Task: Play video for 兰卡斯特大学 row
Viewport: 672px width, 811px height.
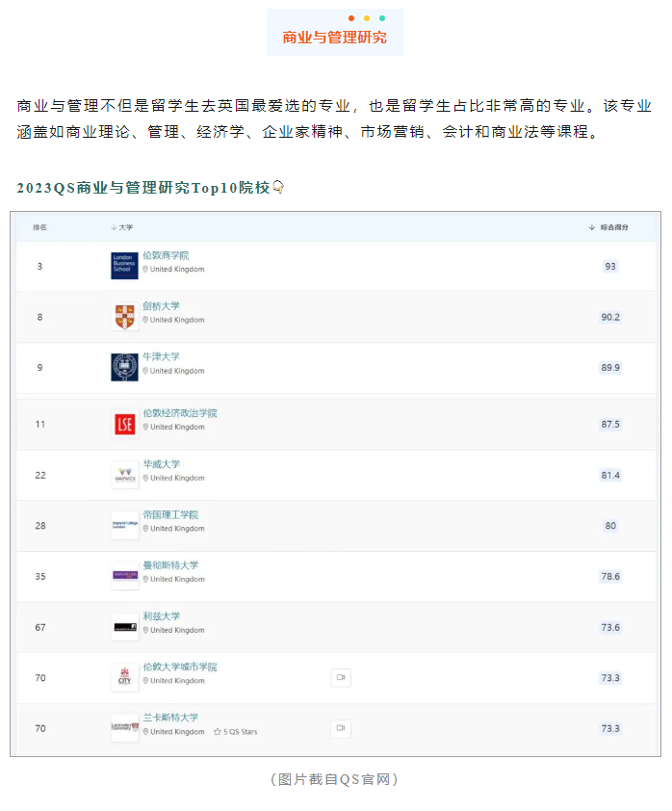Action: (341, 728)
